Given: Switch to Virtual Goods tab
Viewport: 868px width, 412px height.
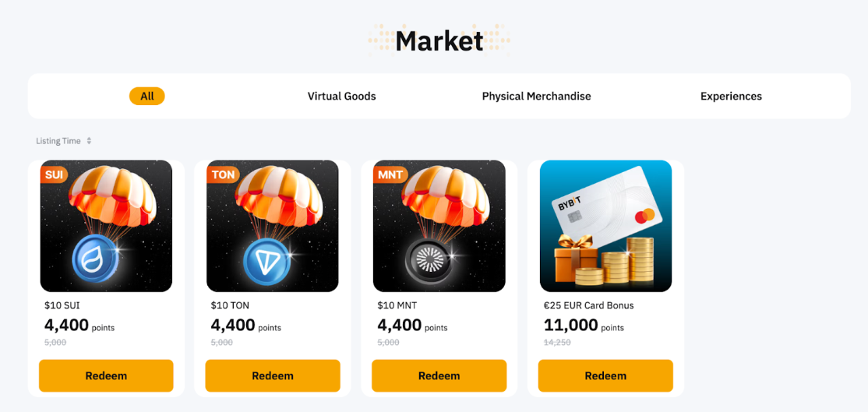Looking at the screenshot, I should coord(341,97).
